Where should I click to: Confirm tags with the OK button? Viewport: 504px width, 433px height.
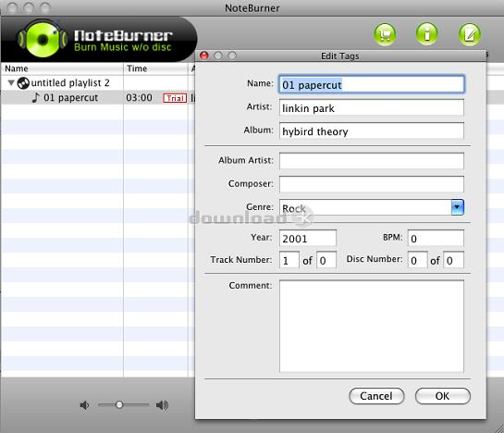coord(442,396)
